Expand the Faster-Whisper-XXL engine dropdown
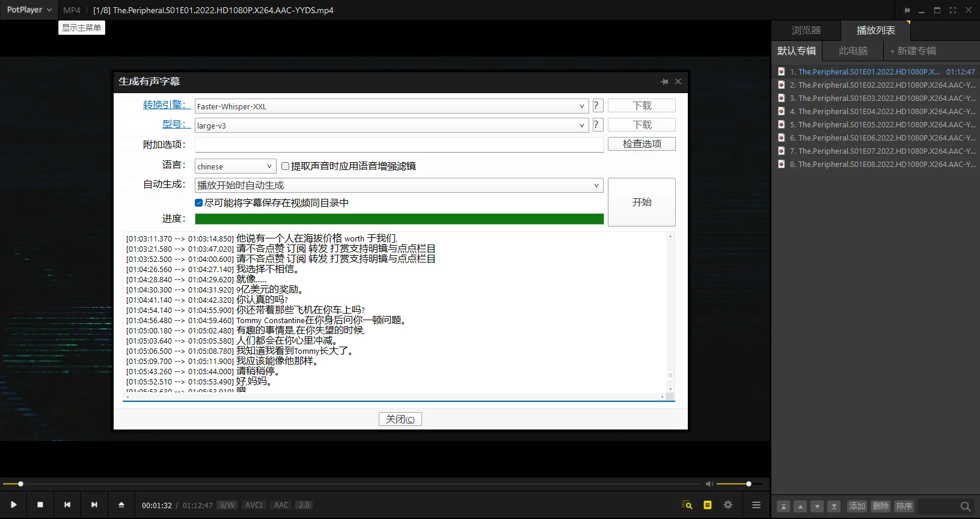 [x=581, y=106]
